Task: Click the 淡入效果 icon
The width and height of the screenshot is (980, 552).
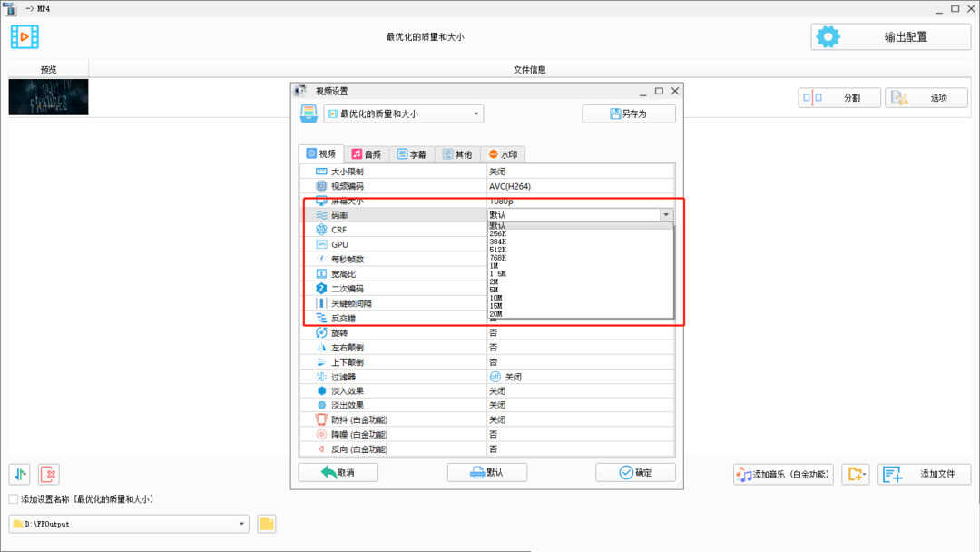Action: click(x=321, y=390)
